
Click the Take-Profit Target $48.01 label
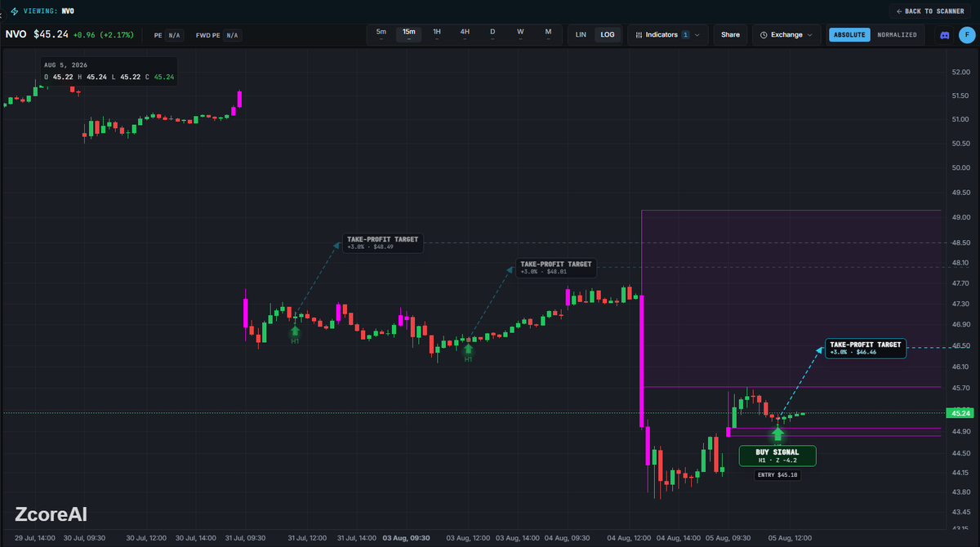coord(556,268)
